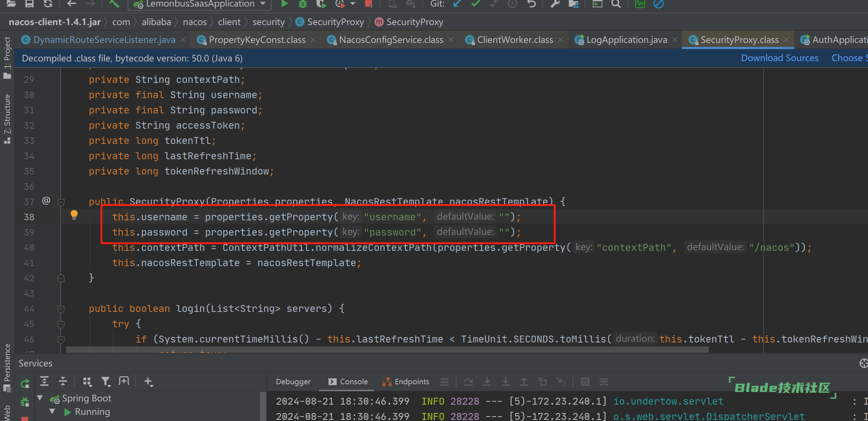Image resolution: width=868 pixels, height=421 pixels.
Task: Switch to NacosConfigService.class tab
Action: [391, 40]
